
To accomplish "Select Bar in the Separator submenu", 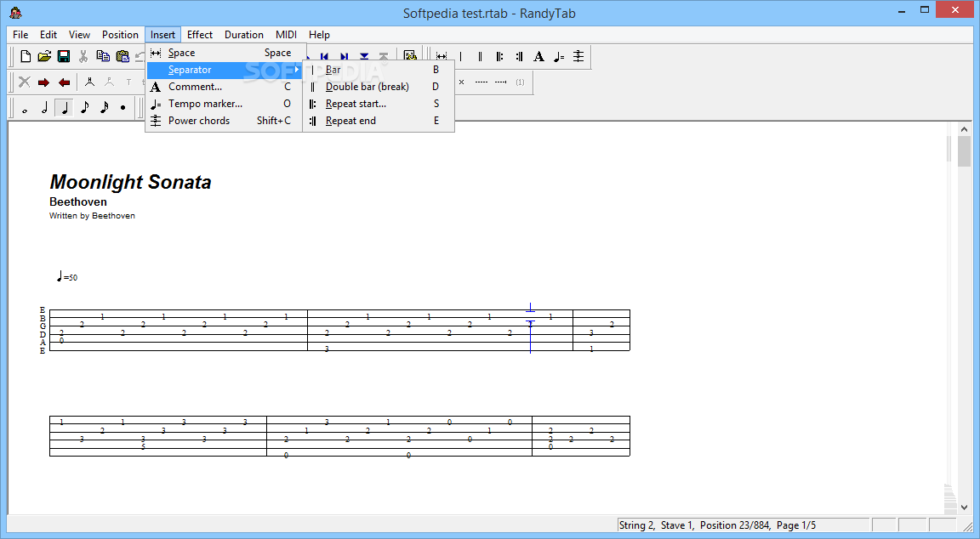I will point(378,70).
